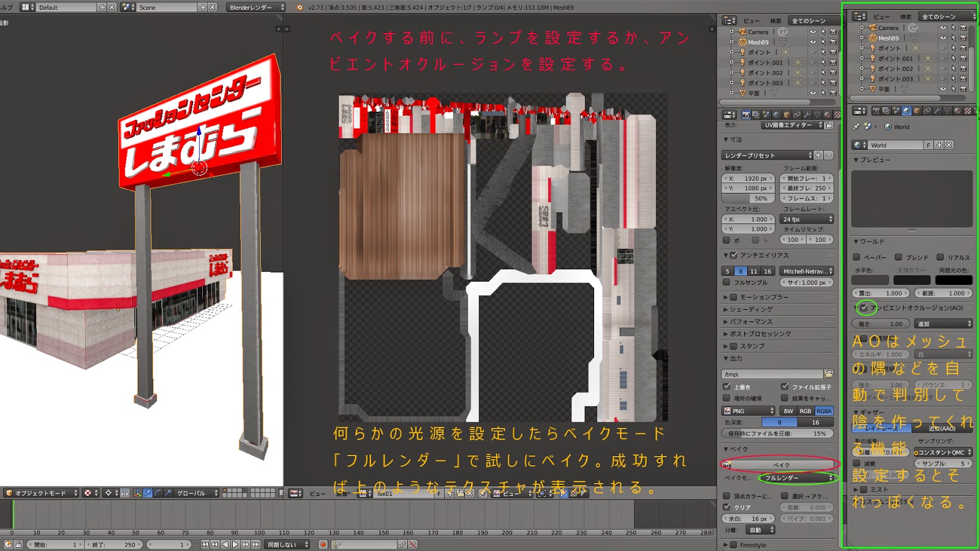Open ビュー menu in outliner above render properties
The width and height of the screenshot is (980, 551).
pos(751,21)
